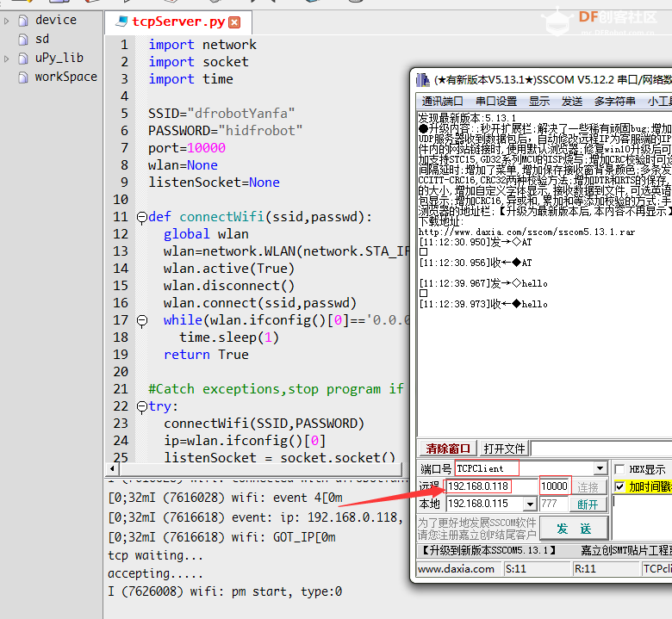Click the editor horizontal scrollbar left arrow
Image resolution: width=672 pixels, height=619 pixels.
pyautogui.click(x=112, y=468)
